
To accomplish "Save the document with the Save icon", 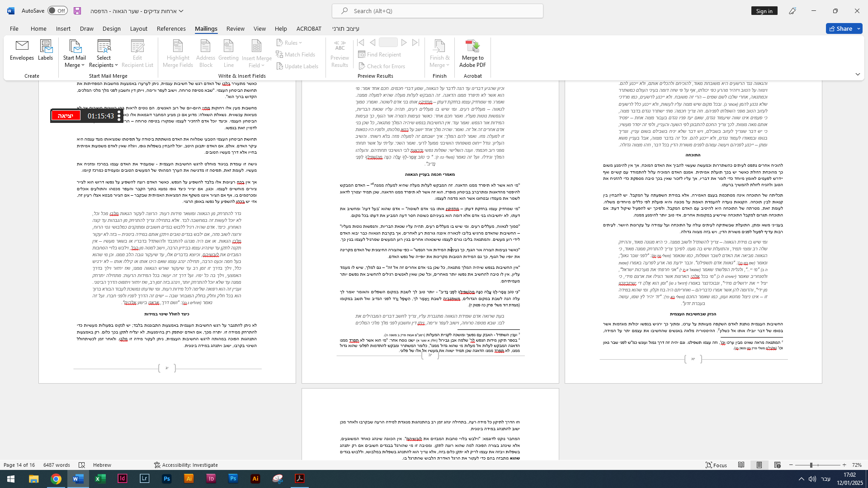I will 77,10.
